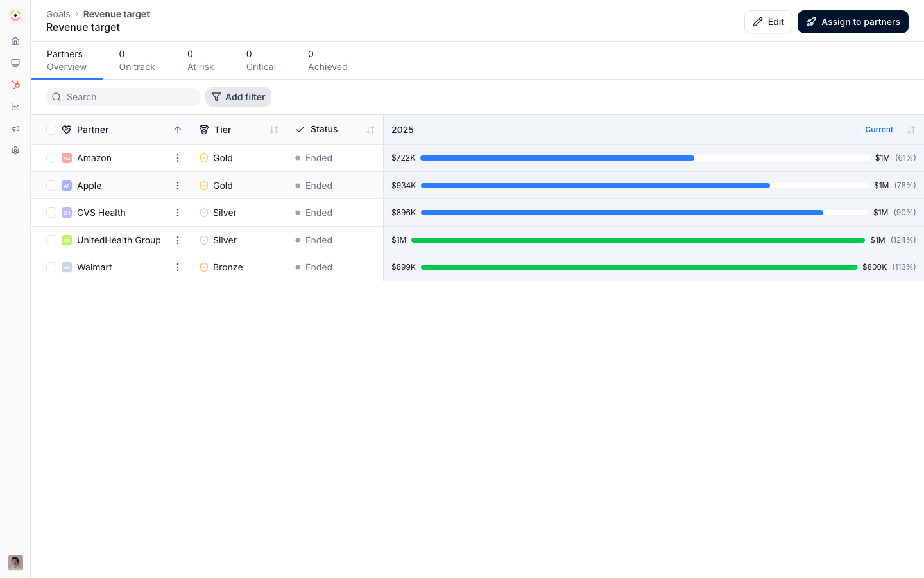Click the Gold tier shield icon for Amazon
The image size is (924, 578).
click(x=204, y=158)
